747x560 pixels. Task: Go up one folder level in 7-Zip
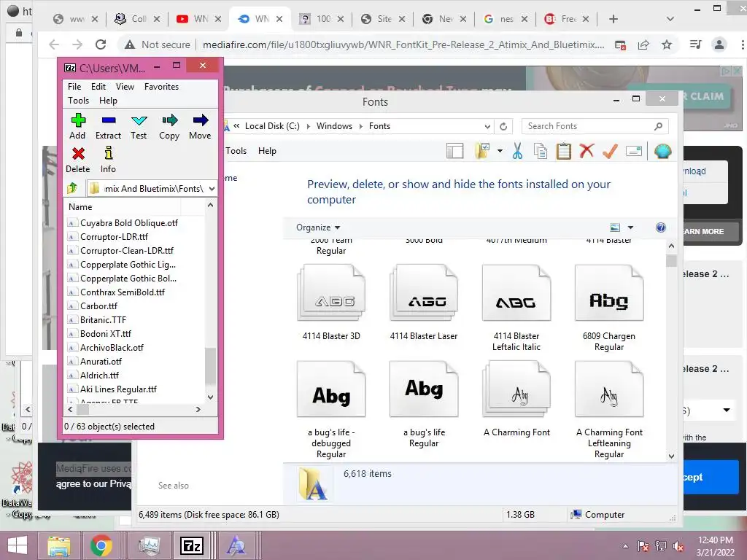tap(72, 189)
